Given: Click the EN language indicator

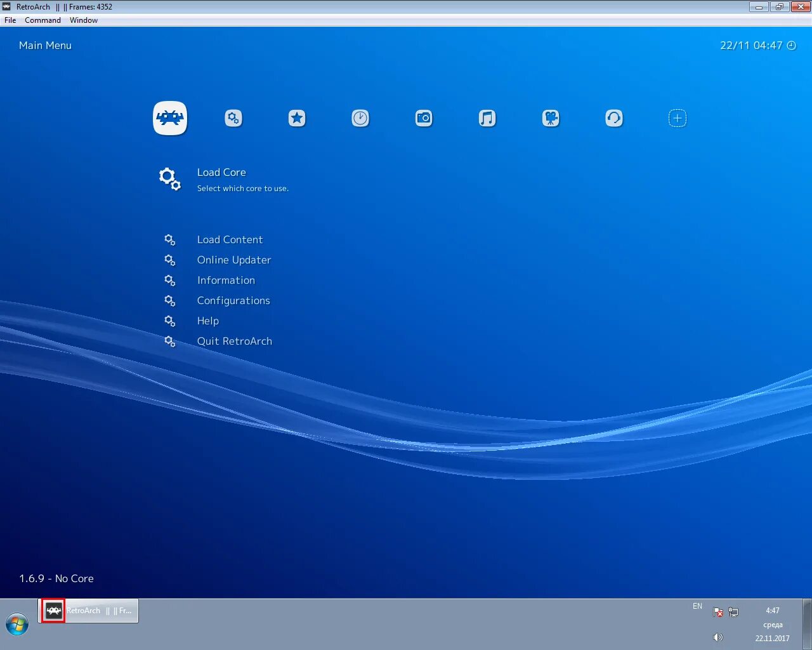Looking at the screenshot, I should (x=697, y=606).
